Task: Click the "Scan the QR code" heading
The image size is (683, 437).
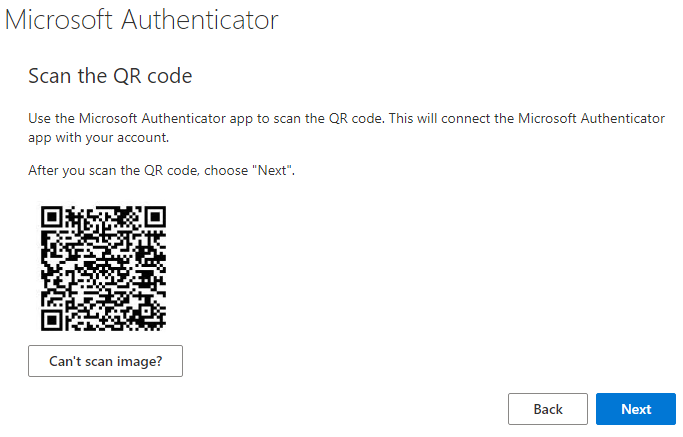Action: (x=110, y=76)
